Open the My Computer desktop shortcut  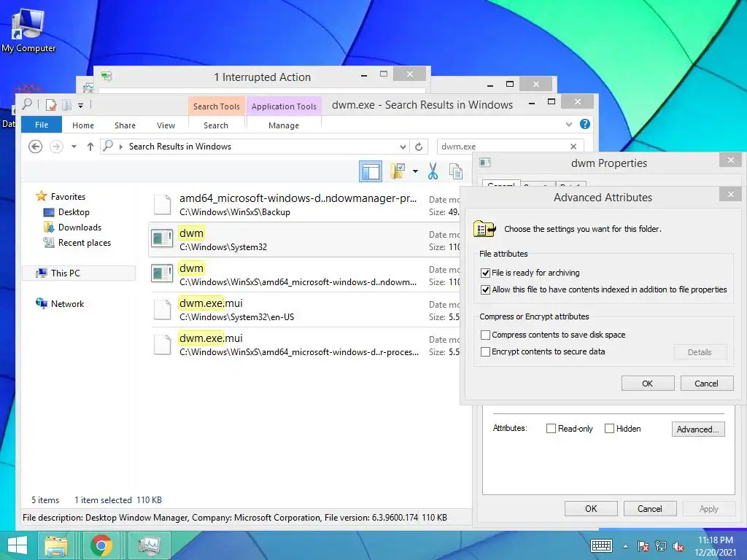pyautogui.click(x=28, y=29)
